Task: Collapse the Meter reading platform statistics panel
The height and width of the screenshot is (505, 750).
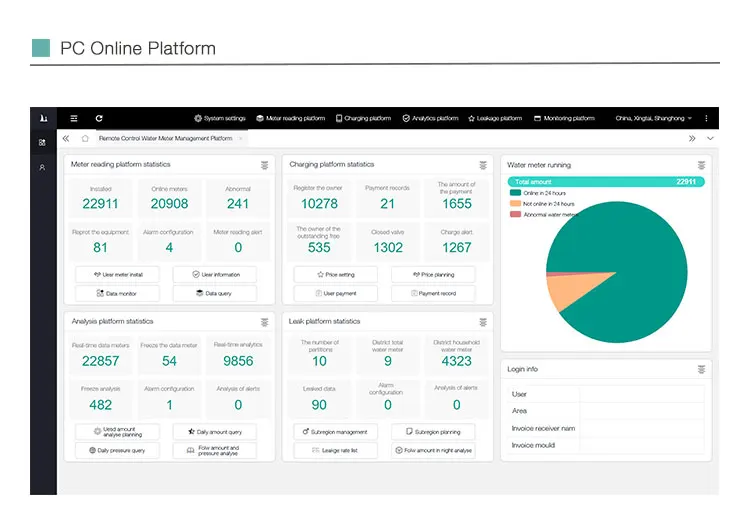Action: click(x=265, y=165)
